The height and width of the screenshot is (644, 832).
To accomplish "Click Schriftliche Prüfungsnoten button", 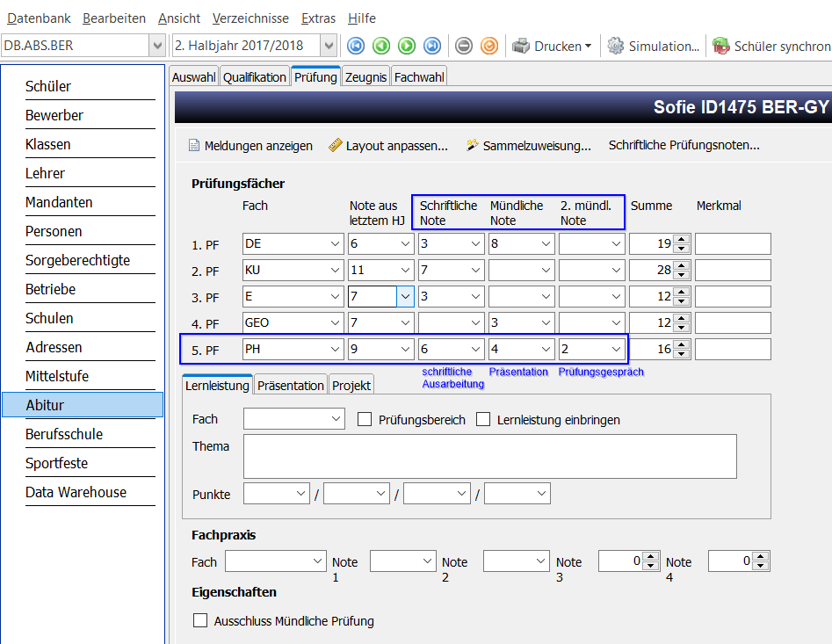I will [x=684, y=145].
